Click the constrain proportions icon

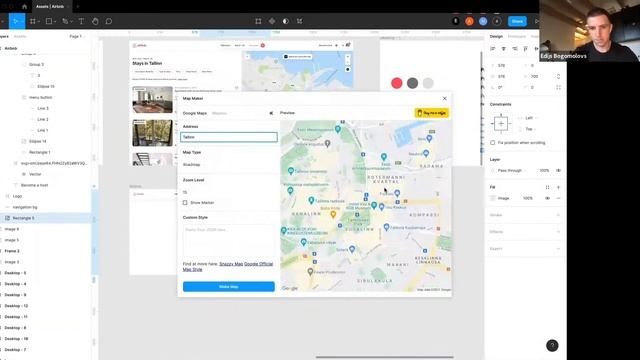(558, 76)
